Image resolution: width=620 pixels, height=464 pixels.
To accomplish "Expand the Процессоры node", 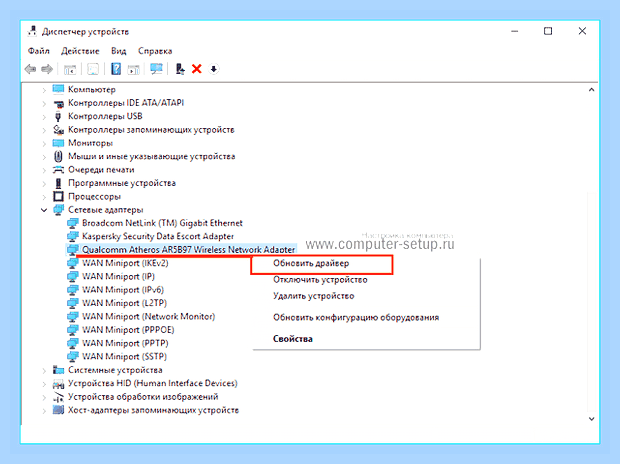I will pos(44,197).
